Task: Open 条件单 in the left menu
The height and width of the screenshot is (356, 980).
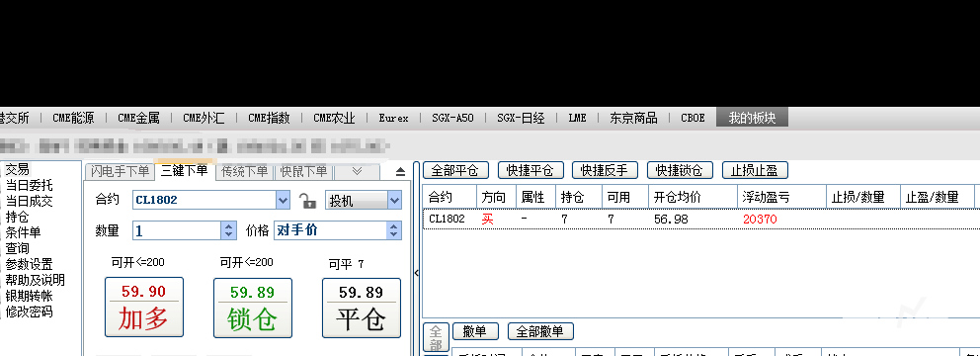Action: pos(23,232)
